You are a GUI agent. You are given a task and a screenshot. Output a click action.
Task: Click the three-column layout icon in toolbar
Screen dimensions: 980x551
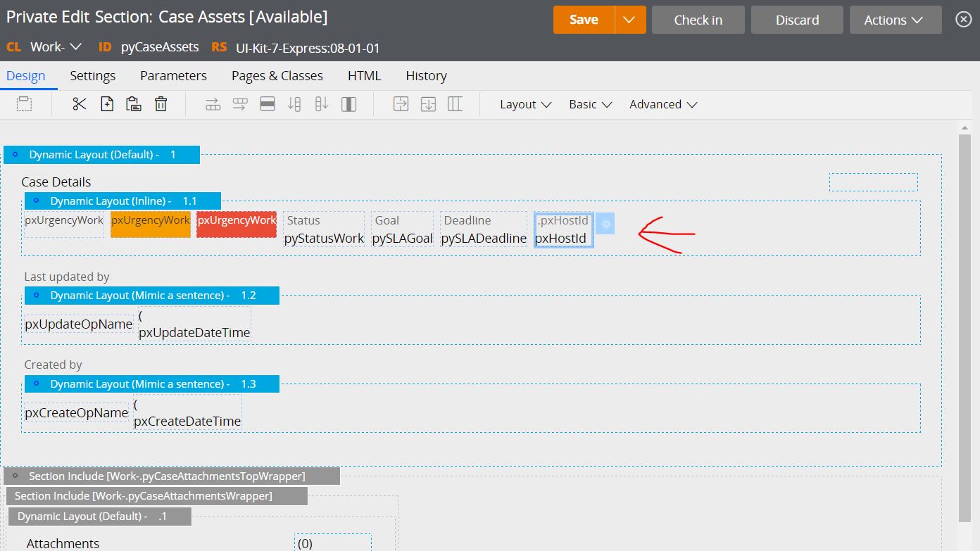point(456,104)
